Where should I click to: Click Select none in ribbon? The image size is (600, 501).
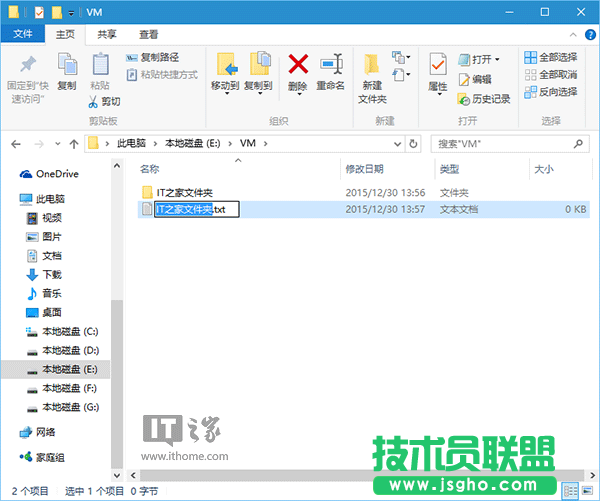[x=550, y=74]
